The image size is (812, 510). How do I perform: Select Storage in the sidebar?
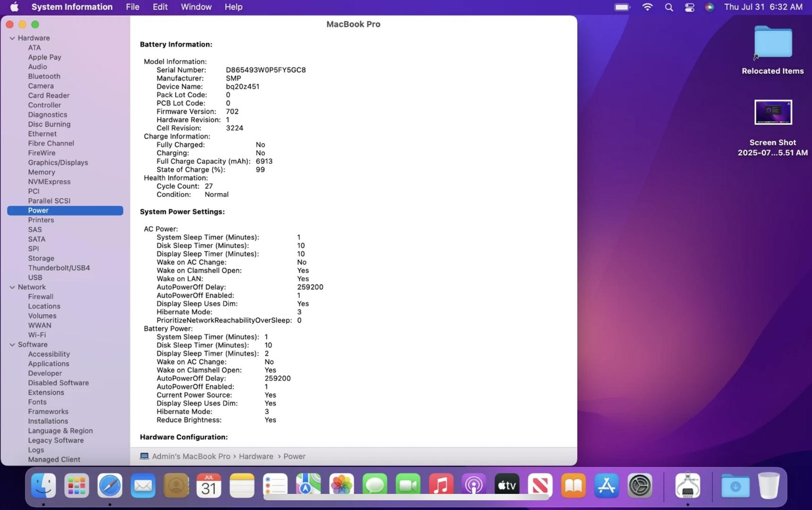tap(41, 258)
